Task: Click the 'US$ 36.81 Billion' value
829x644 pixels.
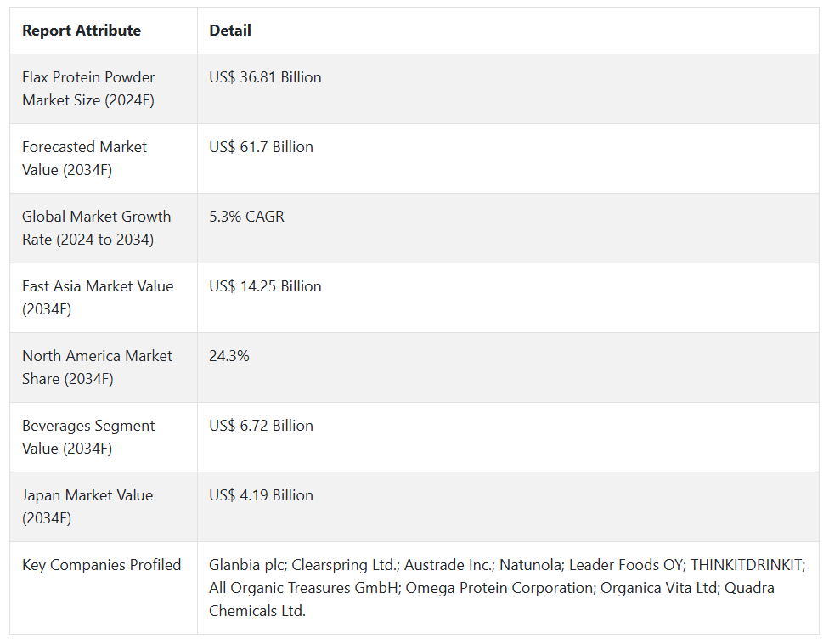Action: point(265,77)
